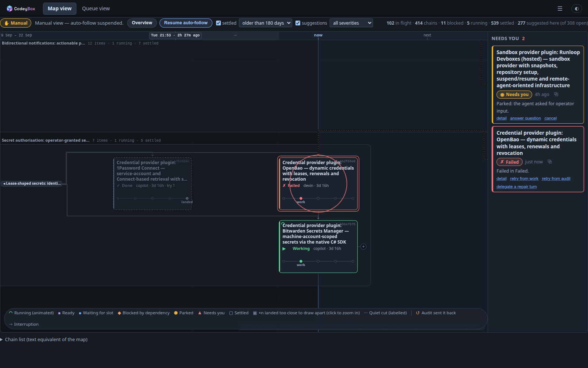Click the plus icon beside Bitwarden card

[x=363, y=247]
